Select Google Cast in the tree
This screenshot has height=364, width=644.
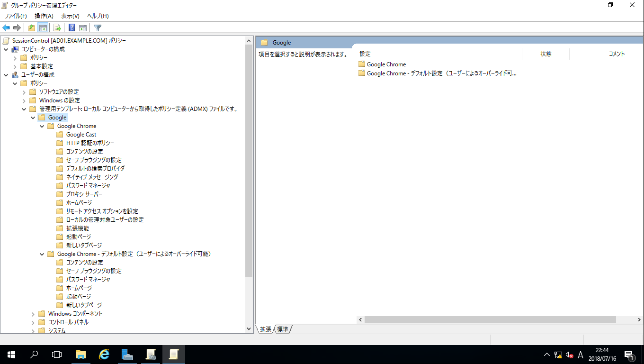pyautogui.click(x=81, y=135)
